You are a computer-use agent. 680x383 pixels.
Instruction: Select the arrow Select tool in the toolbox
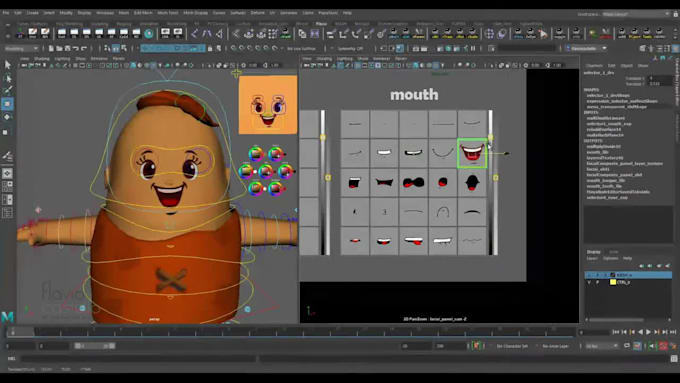[x=7, y=65]
